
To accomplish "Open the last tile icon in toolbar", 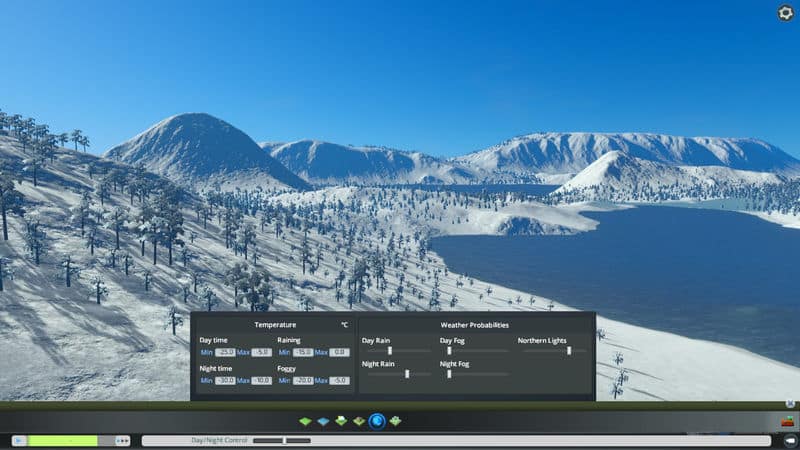I will [x=395, y=421].
